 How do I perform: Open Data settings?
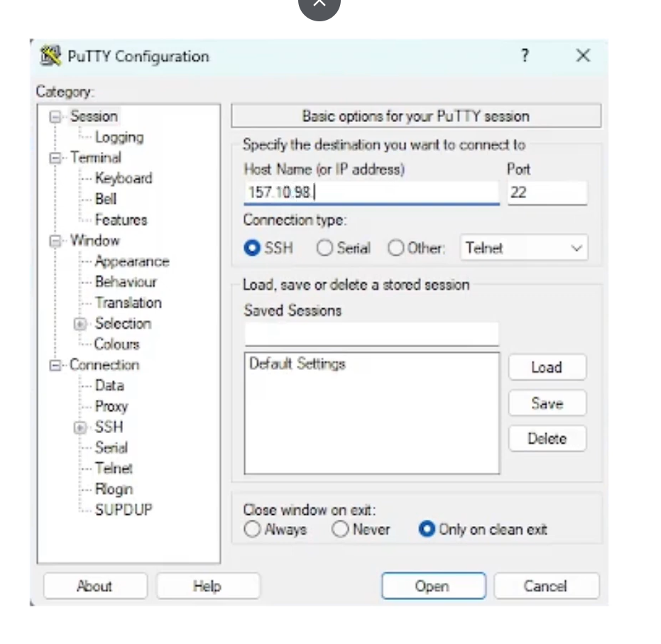coord(109,386)
